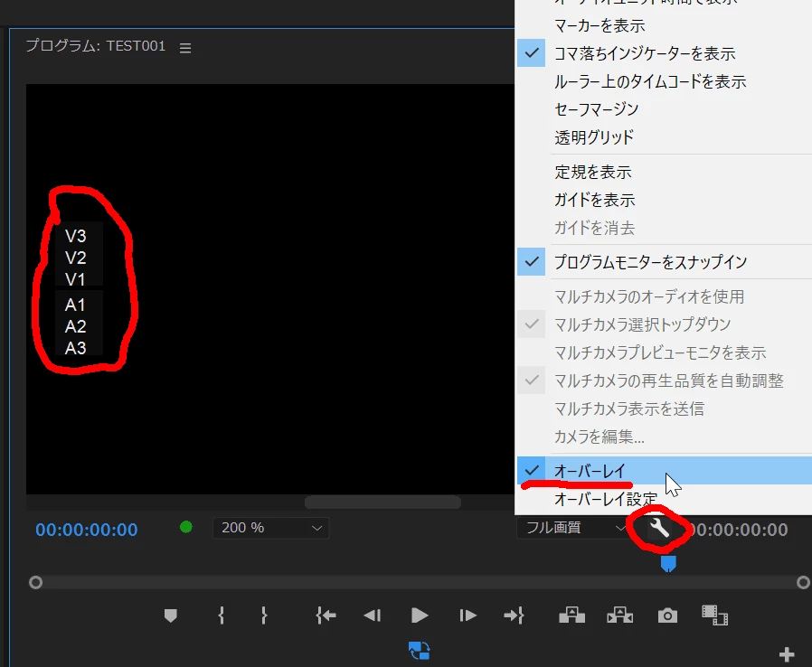Open オーバーレイ設定 submenu

tap(664, 499)
